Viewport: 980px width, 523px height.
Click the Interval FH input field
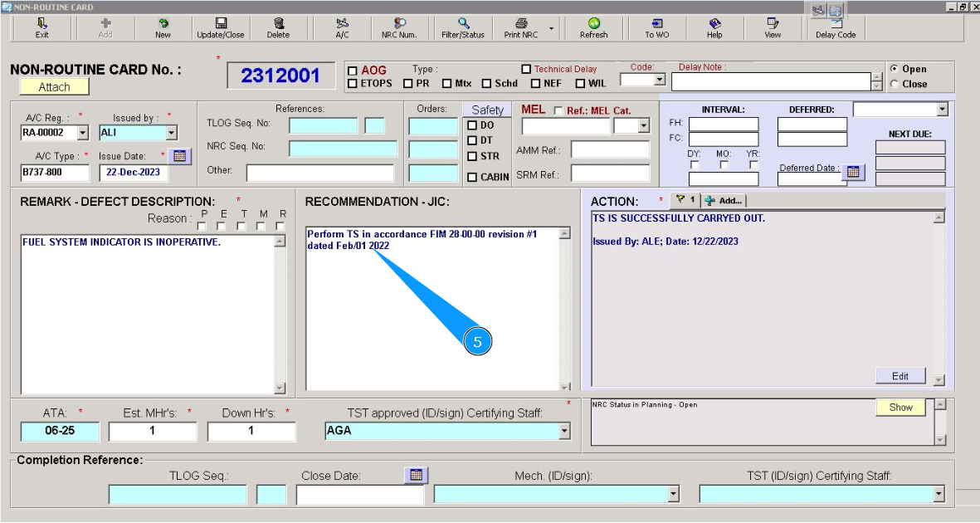[x=724, y=124]
